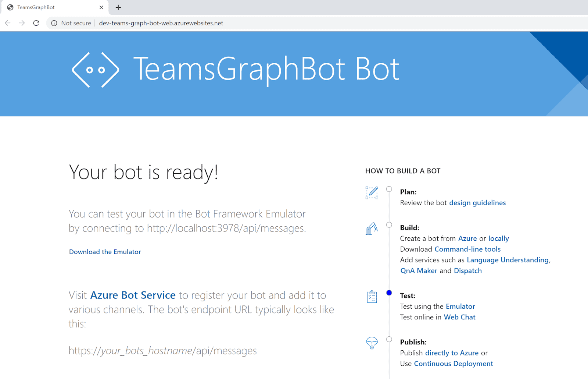
Task: Click the Continuous Deployment link
Action: (x=453, y=364)
